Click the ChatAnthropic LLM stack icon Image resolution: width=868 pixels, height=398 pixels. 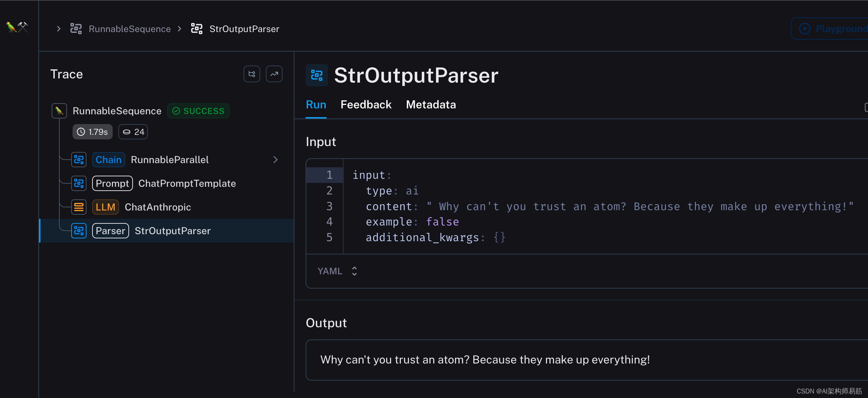79,207
